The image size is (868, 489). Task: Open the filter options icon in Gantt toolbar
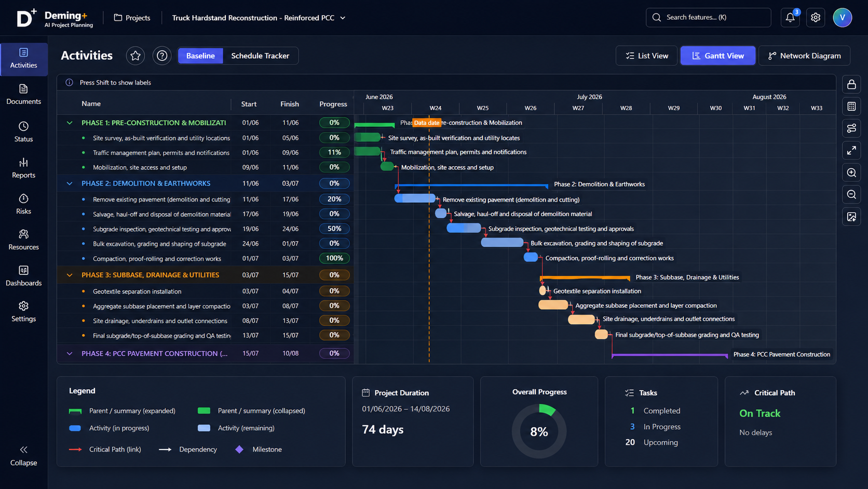coord(851,128)
